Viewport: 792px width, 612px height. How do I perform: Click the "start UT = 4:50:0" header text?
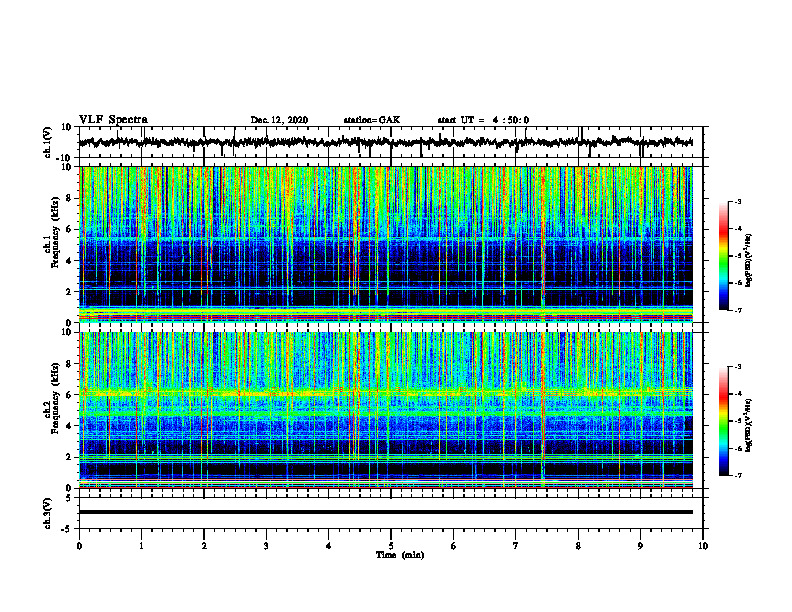click(x=483, y=120)
